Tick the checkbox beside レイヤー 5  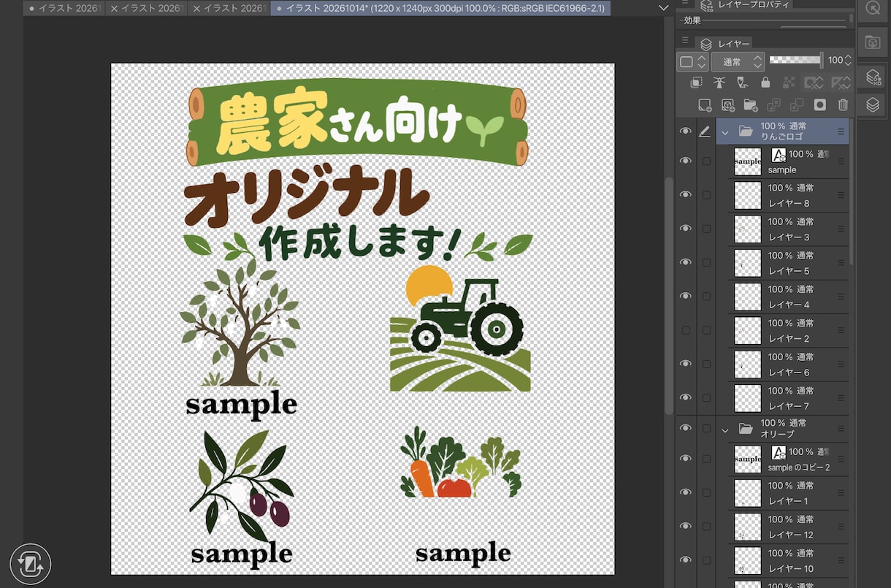tap(706, 262)
